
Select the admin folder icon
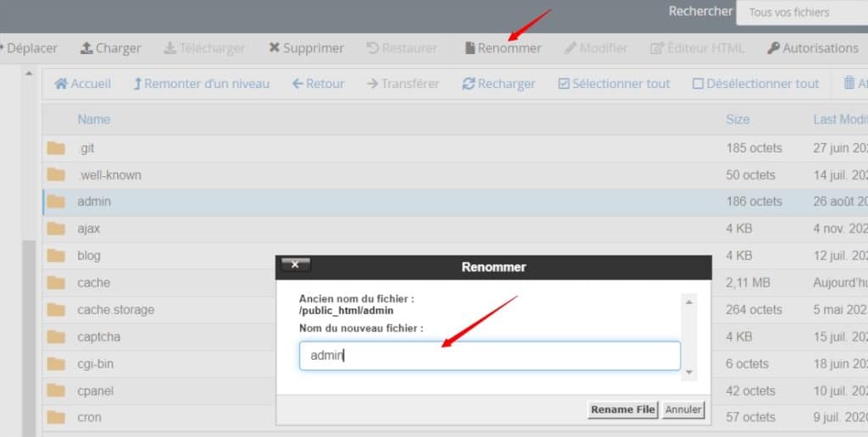[56, 202]
